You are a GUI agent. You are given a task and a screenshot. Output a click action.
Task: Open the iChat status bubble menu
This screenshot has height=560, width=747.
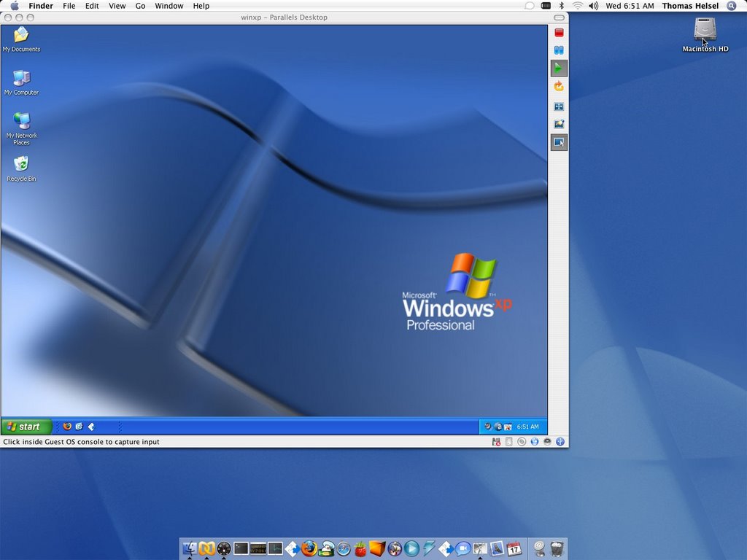530,6
